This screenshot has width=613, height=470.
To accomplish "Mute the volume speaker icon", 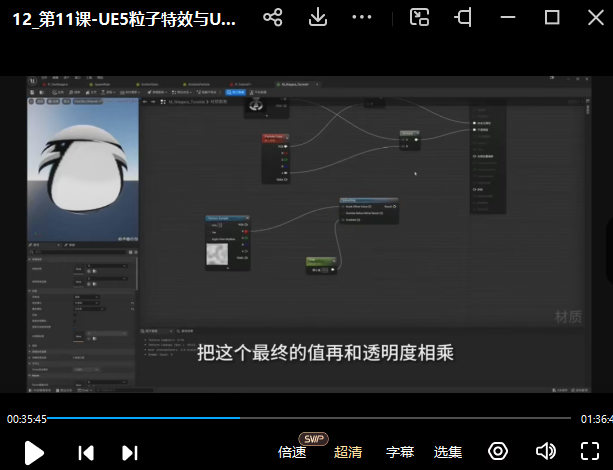I will click(545, 451).
